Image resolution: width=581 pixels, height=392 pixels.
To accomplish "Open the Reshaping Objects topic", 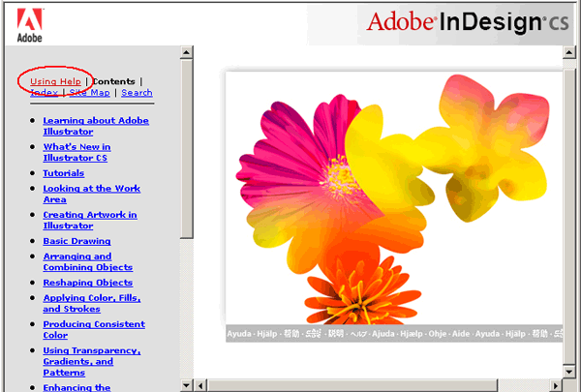I will (x=88, y=283).
